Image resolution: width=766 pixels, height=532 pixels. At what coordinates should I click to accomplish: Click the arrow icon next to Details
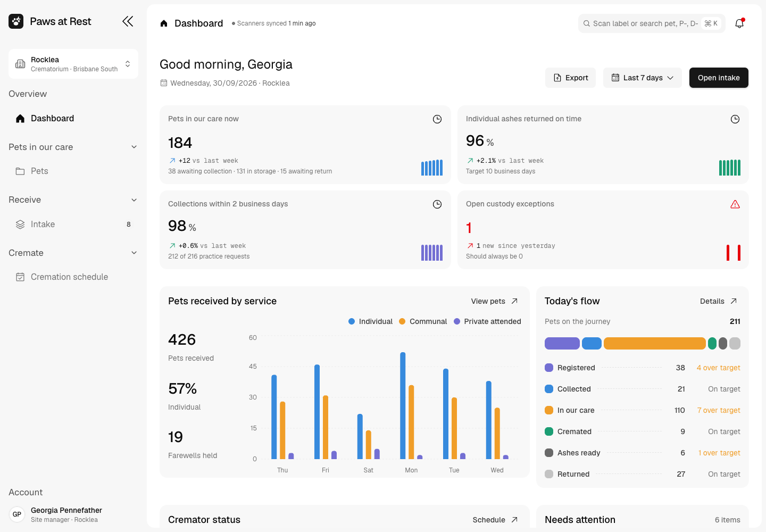tap(734, 301)
